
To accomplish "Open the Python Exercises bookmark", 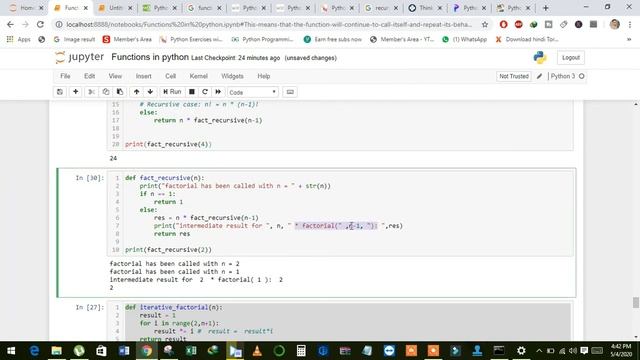I will tap(191, 40).
